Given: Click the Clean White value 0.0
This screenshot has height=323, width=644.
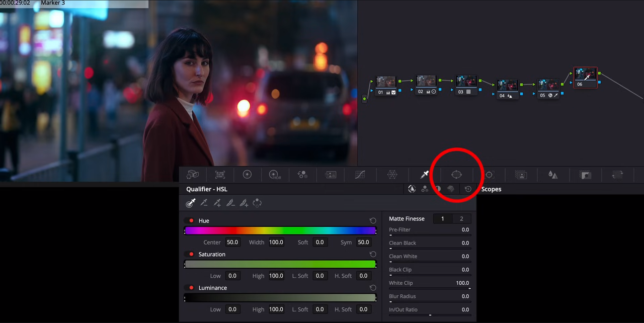Looking at the screenshot, I should coord(465,256).
